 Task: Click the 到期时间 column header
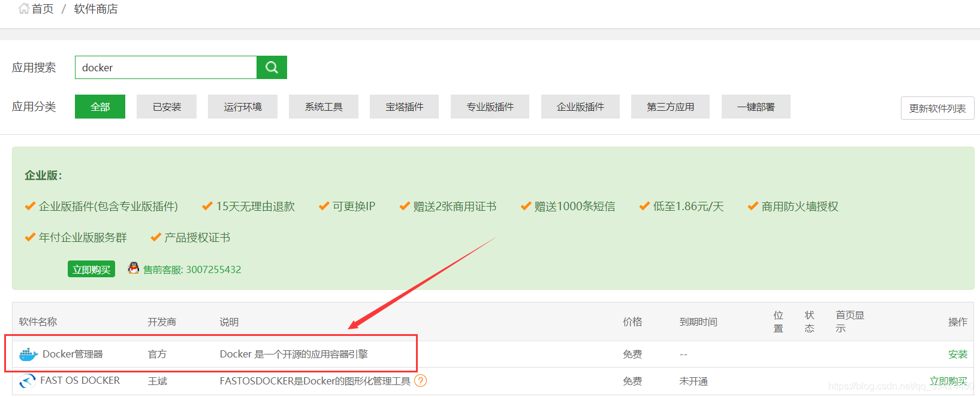click(698, 322)
